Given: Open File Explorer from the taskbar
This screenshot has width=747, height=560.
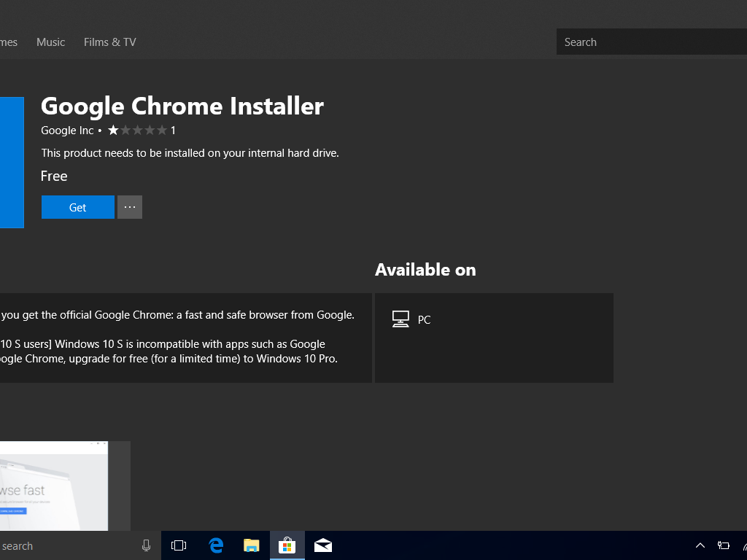Looking at the screenshot, I should [252, 545].
